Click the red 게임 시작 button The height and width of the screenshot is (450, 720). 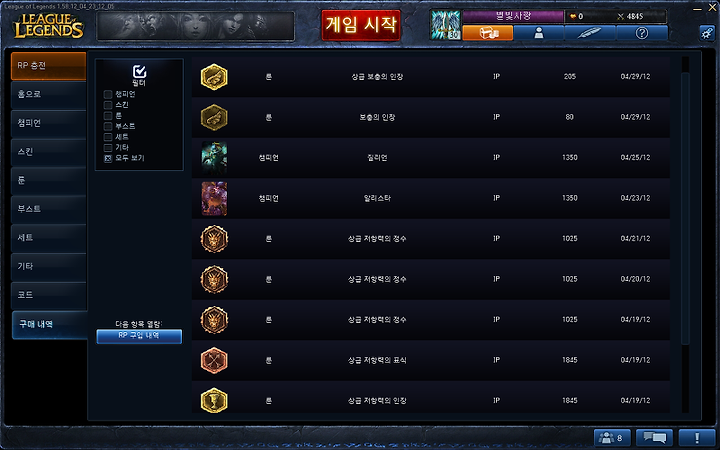tap(361, 25)
